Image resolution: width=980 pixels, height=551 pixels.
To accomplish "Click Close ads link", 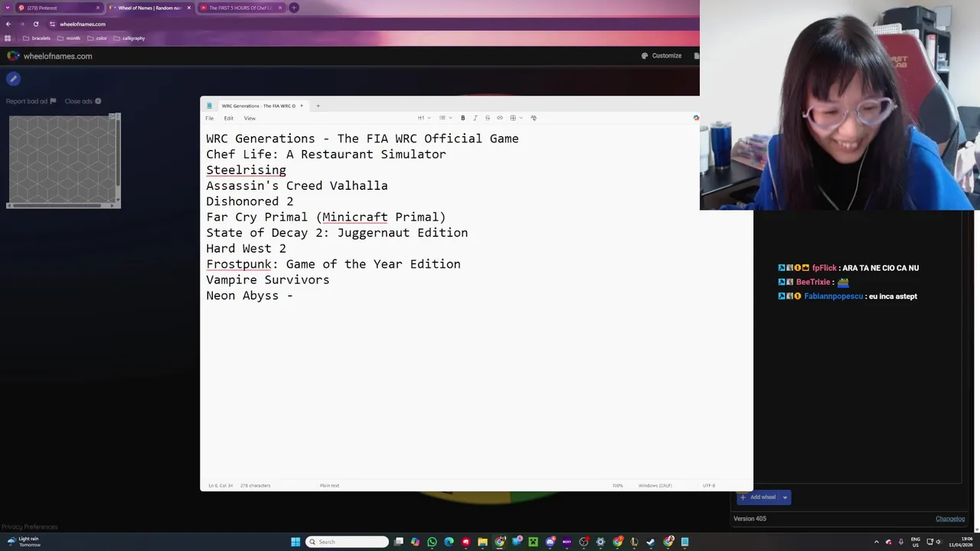I will click(83, 101).
